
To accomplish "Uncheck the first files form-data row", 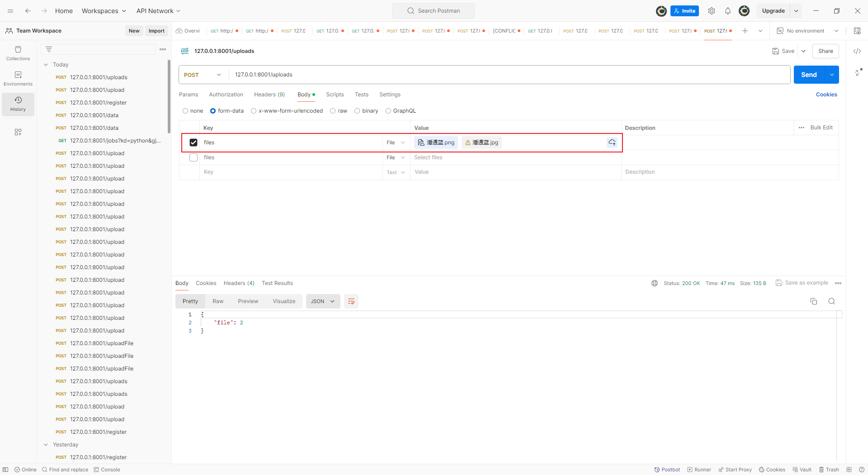I will tap(193, 142).
